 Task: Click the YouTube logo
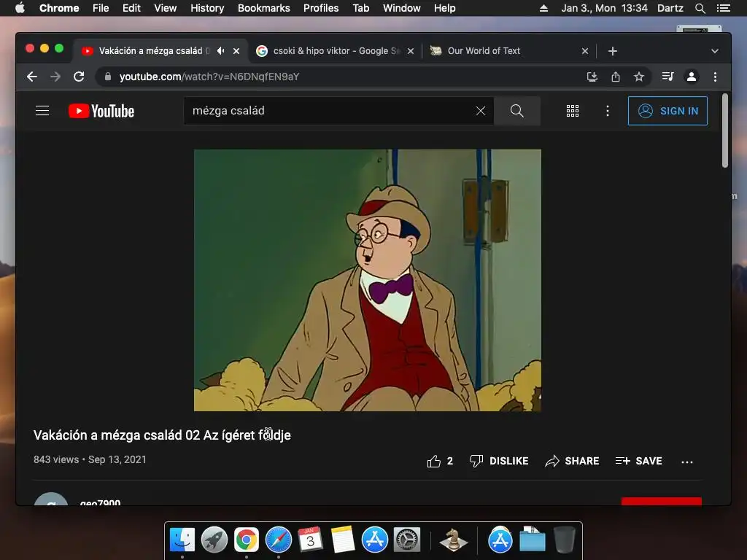pos(101,111)
